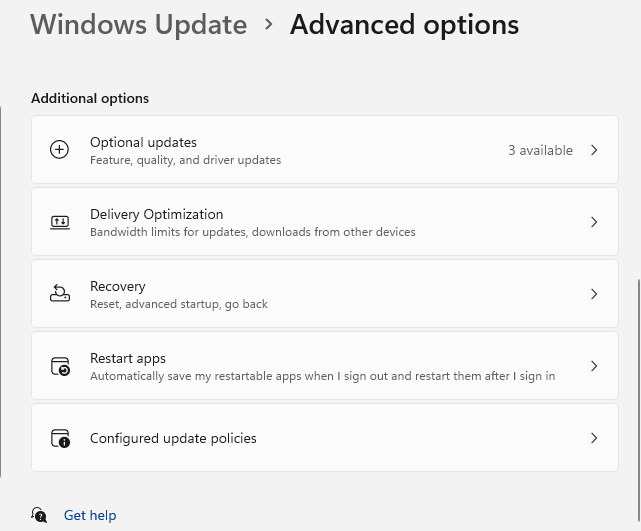Expand Restart apps with its chevron
Image resolution: width=641 pixels, height=531 pixels.
click(594, 366)
